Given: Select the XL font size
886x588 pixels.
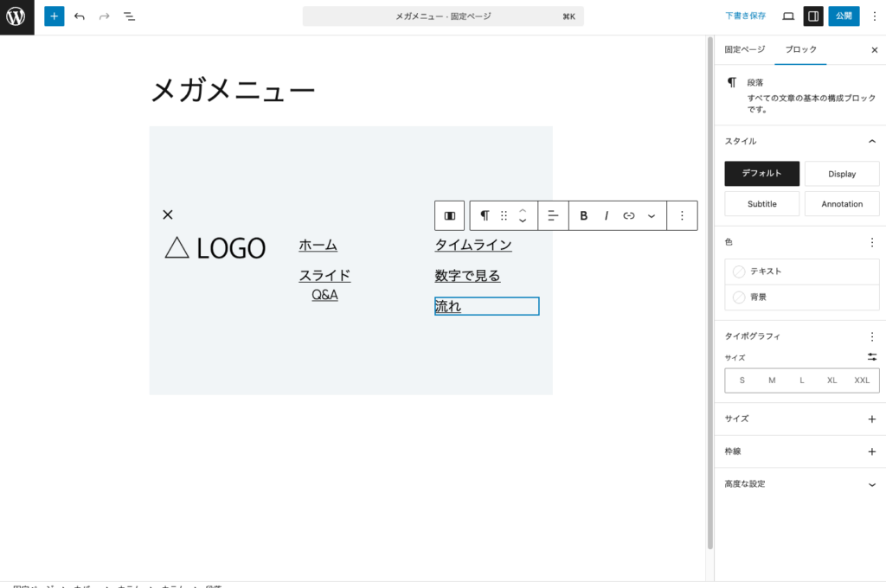Looking at the screenshot, I should click(831, 380).
